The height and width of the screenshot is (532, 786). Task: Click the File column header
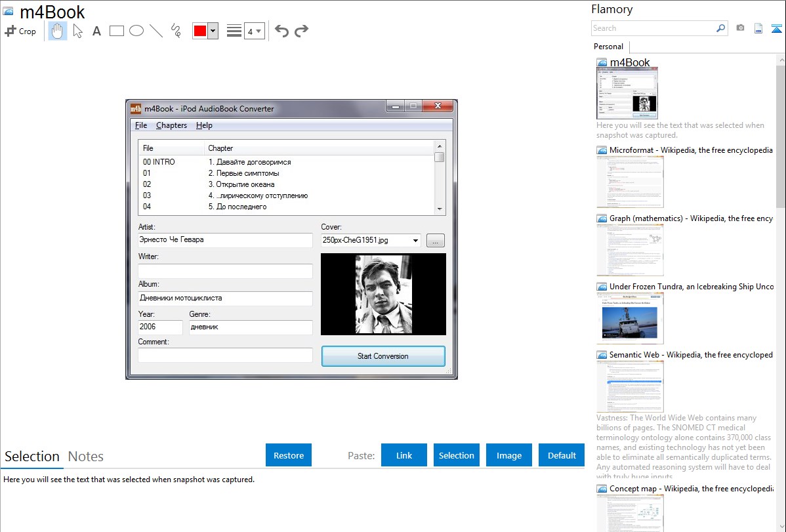[171, 148]
